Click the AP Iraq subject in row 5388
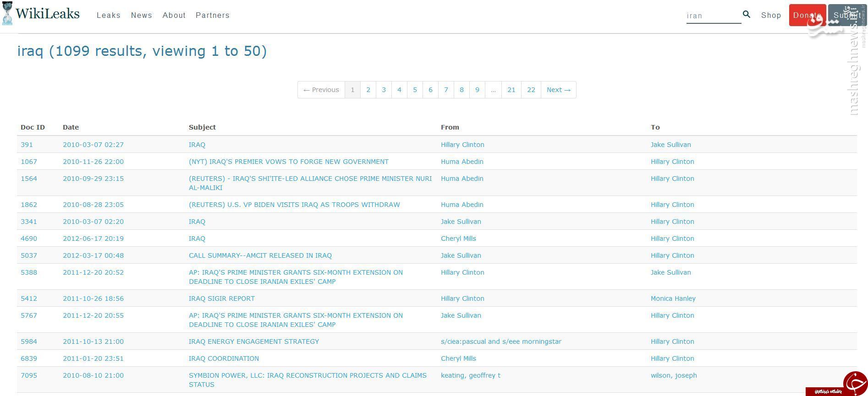 point(296,277)
